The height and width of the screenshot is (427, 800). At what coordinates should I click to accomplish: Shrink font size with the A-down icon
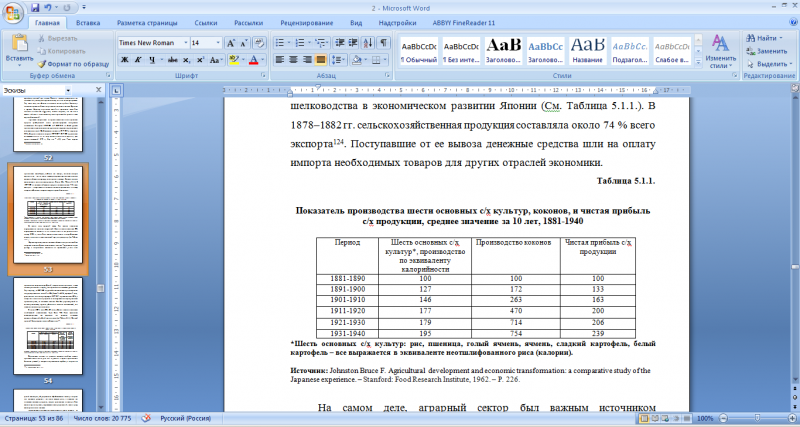(243, 43)
